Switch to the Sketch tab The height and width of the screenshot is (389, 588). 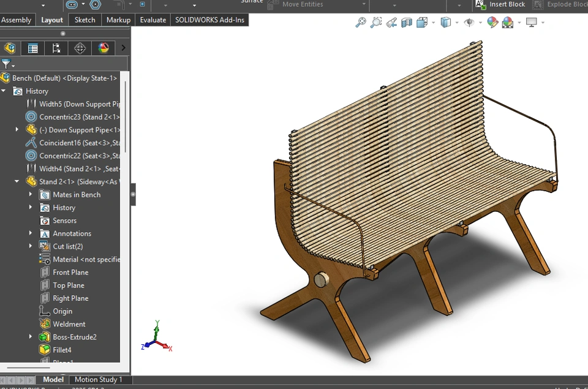point(85,20)
